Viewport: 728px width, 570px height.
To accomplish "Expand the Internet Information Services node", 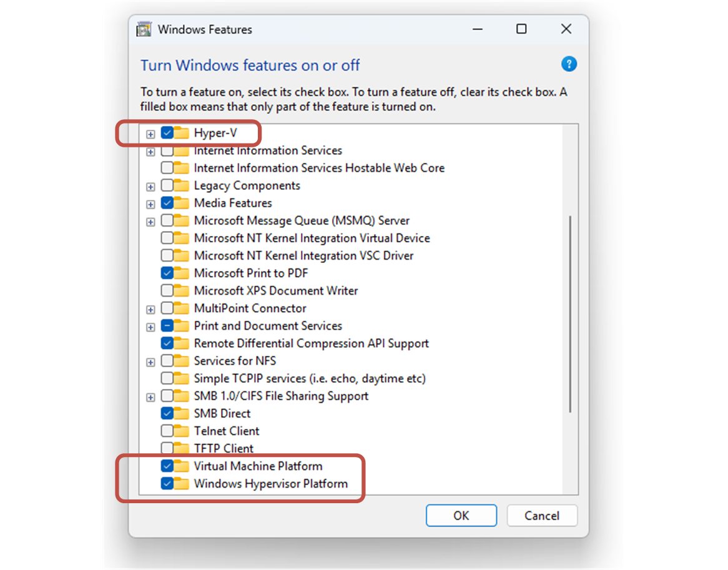I will [150, 152].
